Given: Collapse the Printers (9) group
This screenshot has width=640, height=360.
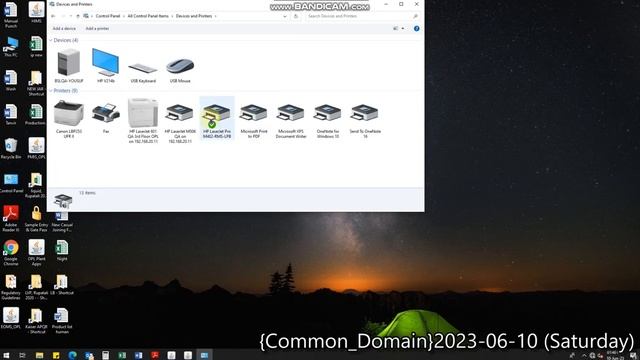Looking at the screenshot, I should (51, 91).
